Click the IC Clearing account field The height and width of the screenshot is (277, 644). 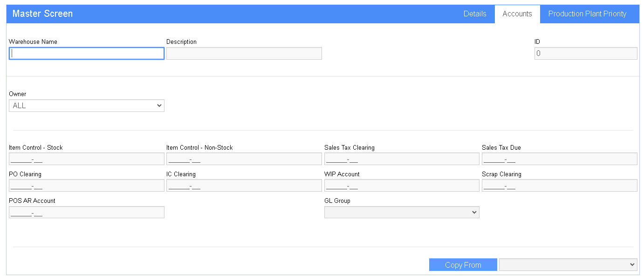244,186
